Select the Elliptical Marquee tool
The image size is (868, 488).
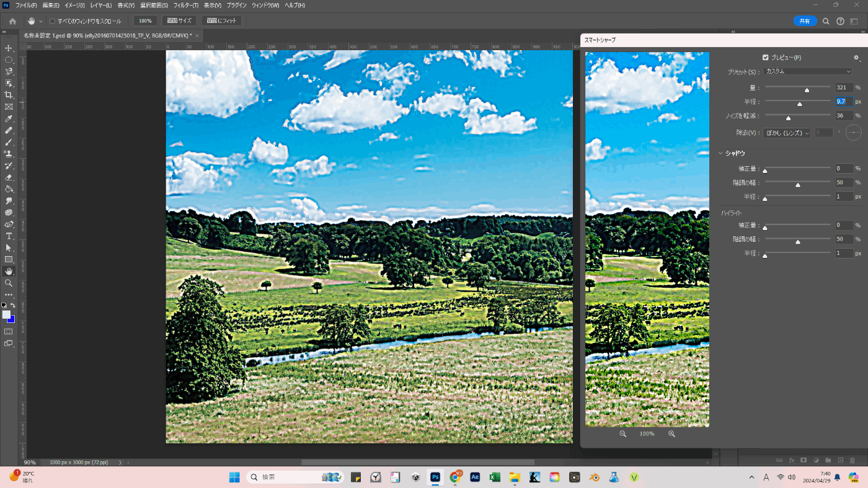coord(9,60)
